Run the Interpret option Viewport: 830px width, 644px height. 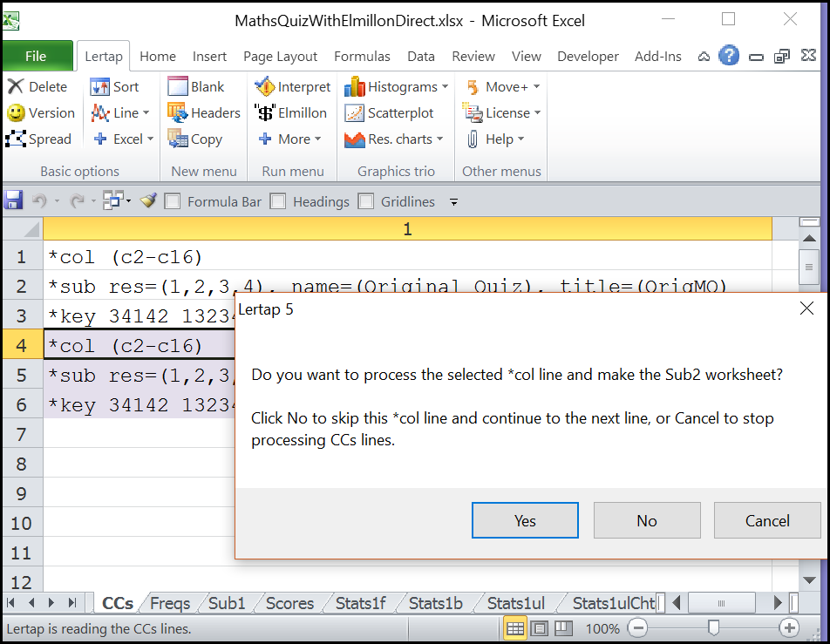coord(292,86)
